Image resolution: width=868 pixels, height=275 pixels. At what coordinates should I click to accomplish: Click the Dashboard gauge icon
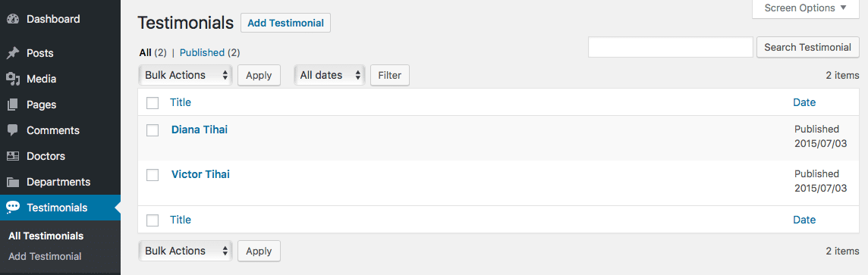click(13, 20)
